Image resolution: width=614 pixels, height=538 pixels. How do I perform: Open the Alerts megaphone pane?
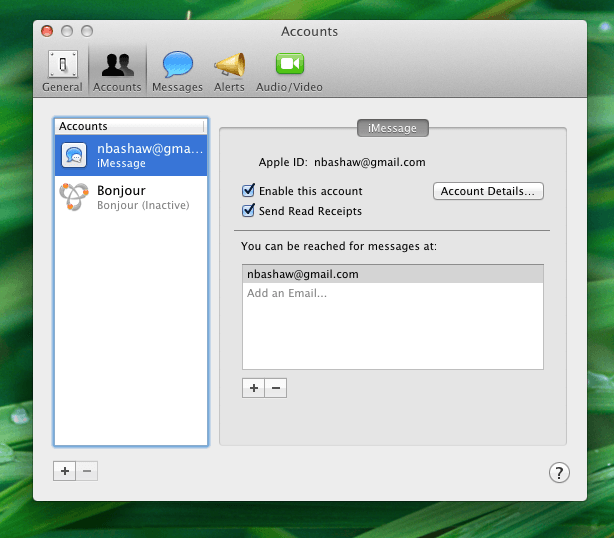[x=229, y=70]
